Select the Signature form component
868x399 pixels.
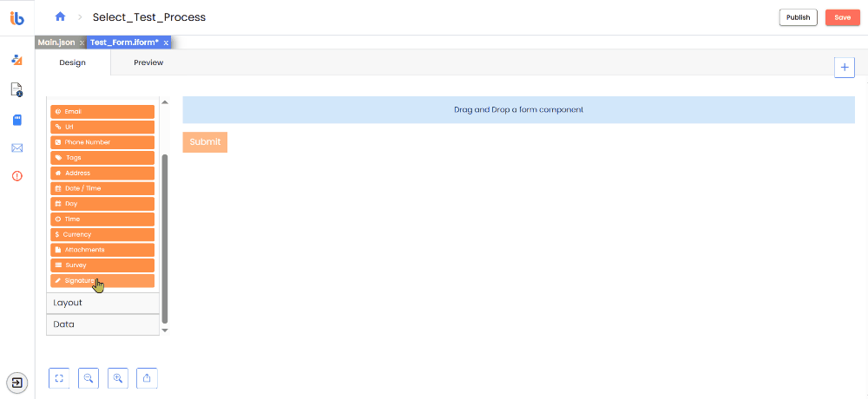pyautogui.click(x=102, y=280)
